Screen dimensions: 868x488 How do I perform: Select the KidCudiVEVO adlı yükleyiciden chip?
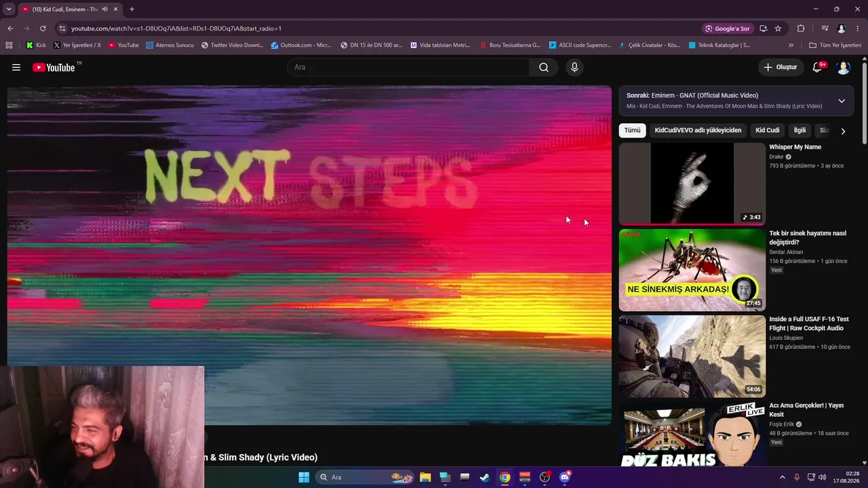[x=698, y=130]
